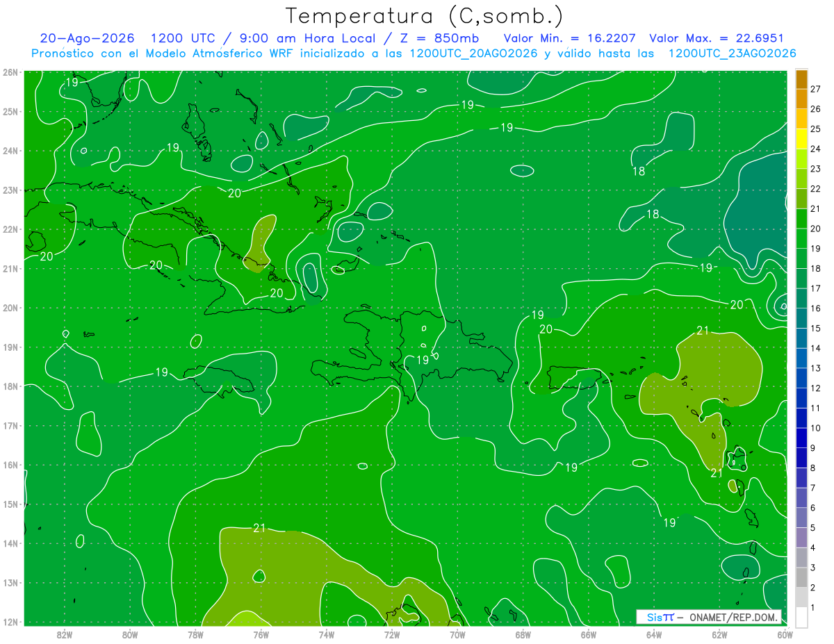Click the longitude label '64W'
Screen dimensions: 834x644
coord(654,634)
